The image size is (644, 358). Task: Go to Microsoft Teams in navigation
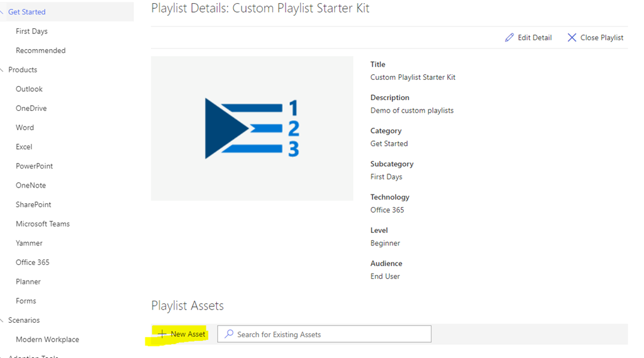click(x=42, y=224)
